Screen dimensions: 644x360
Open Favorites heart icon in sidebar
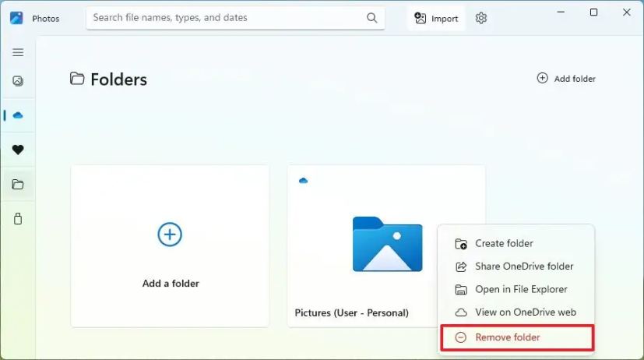click(x=18, y=150)
